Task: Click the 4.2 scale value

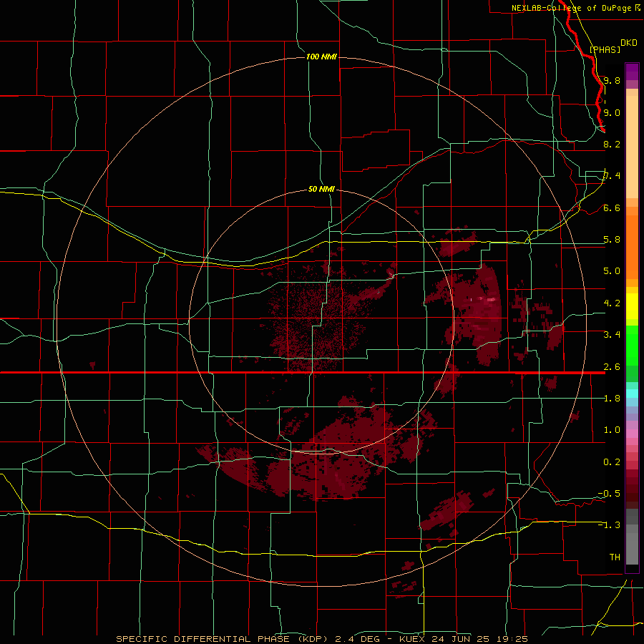Action: click(612, 303)
